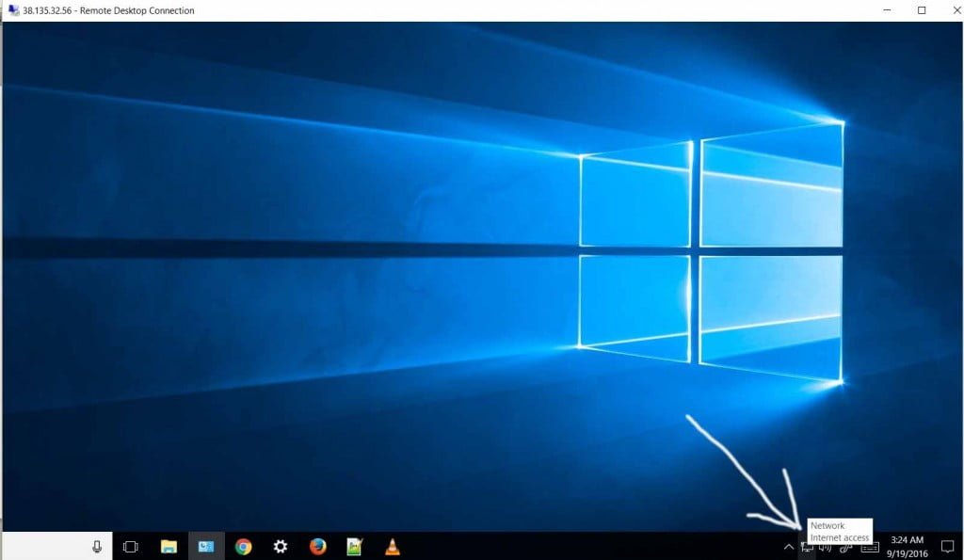Show hidden system tray icons chevron

point(789,547)
